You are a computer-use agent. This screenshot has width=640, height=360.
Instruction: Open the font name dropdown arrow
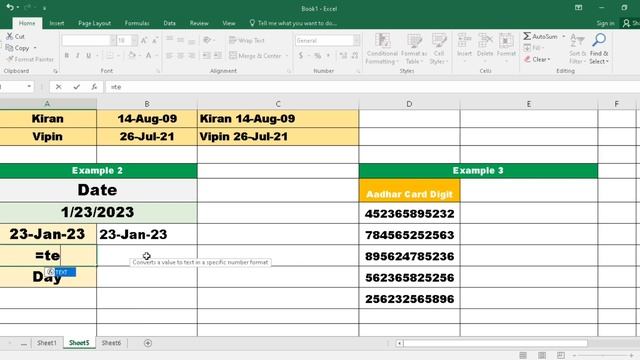tap(113, 40)
